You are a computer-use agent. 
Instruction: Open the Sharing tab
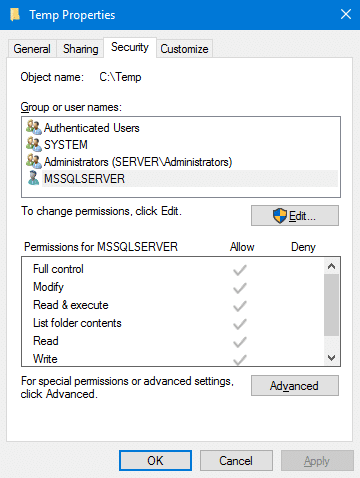[x=80, y=49]
